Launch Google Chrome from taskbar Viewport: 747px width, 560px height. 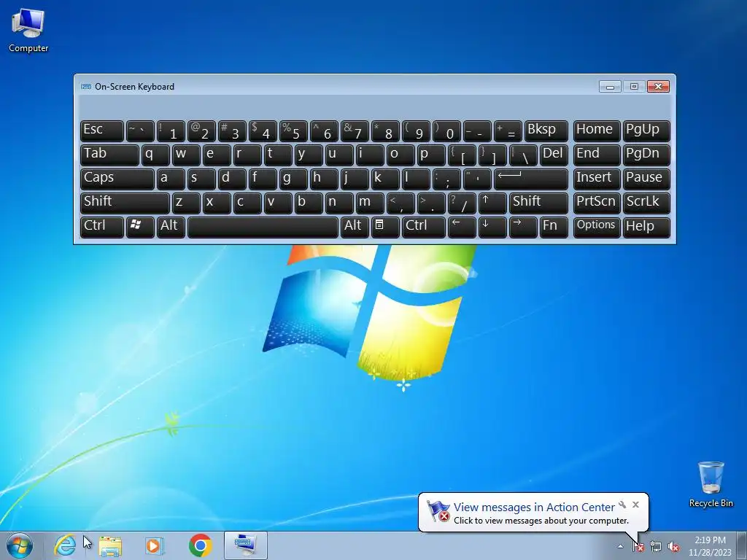200,545
